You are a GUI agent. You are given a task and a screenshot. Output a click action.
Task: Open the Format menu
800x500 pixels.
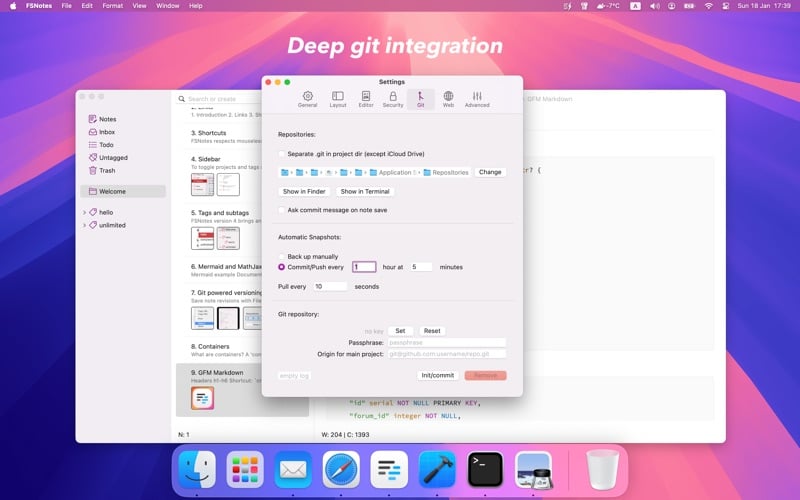(x=113, y=6)
